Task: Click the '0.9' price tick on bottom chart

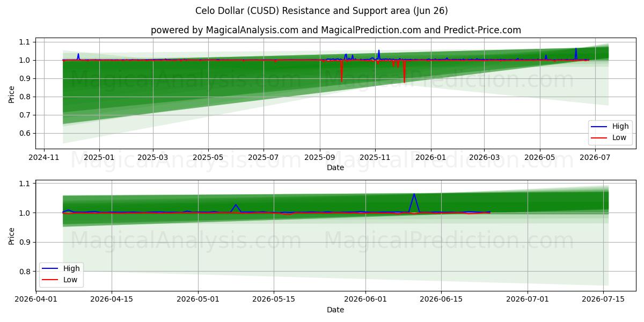Action: [26, 242]
